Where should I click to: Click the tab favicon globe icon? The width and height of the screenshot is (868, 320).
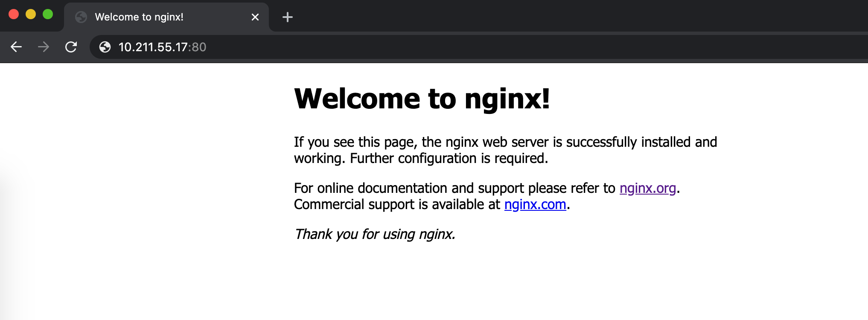[x=81, y=17]
